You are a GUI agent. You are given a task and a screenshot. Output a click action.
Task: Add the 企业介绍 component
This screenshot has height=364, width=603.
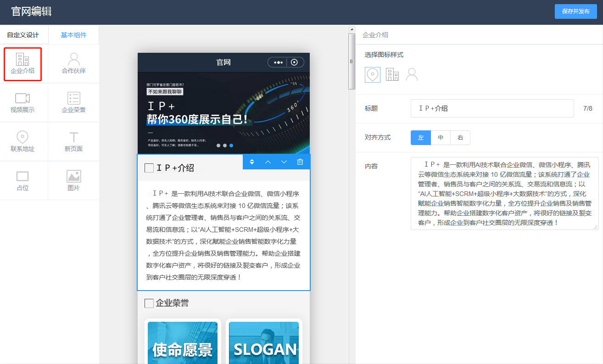[x=22, y=64]
